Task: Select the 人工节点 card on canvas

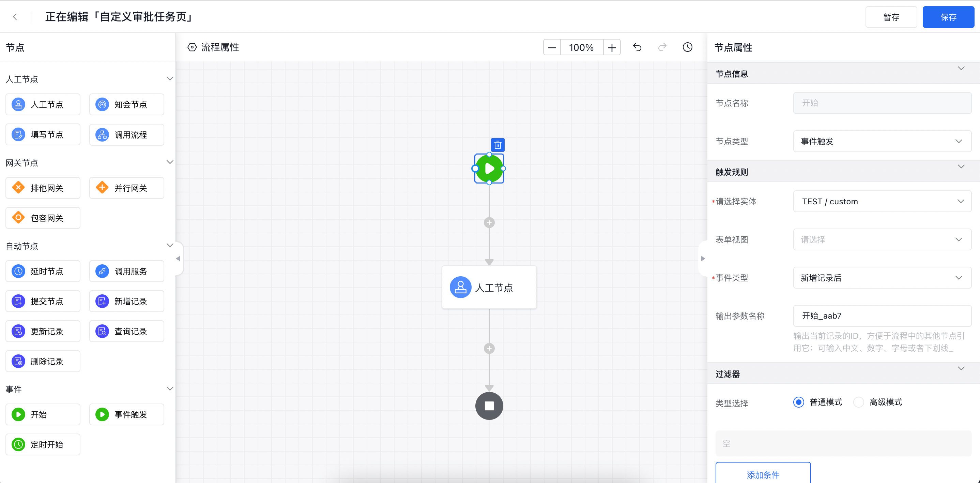Action: [489, 287]
